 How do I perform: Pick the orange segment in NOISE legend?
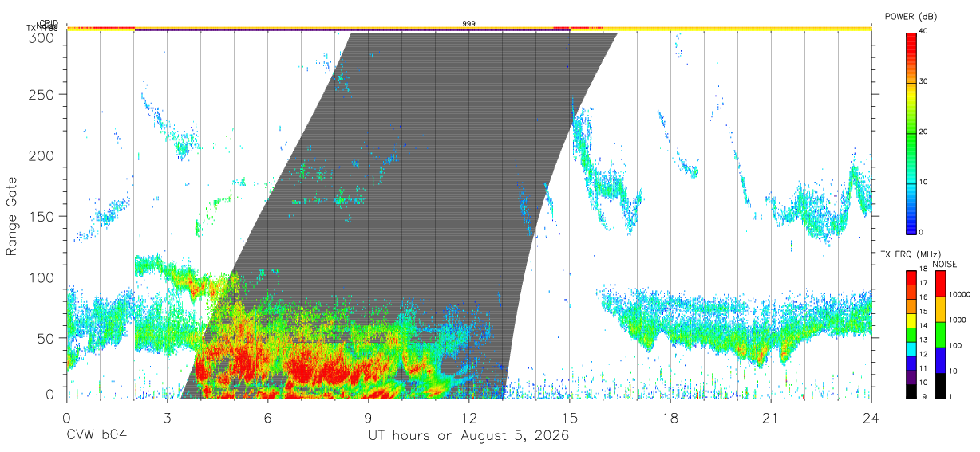940,309
